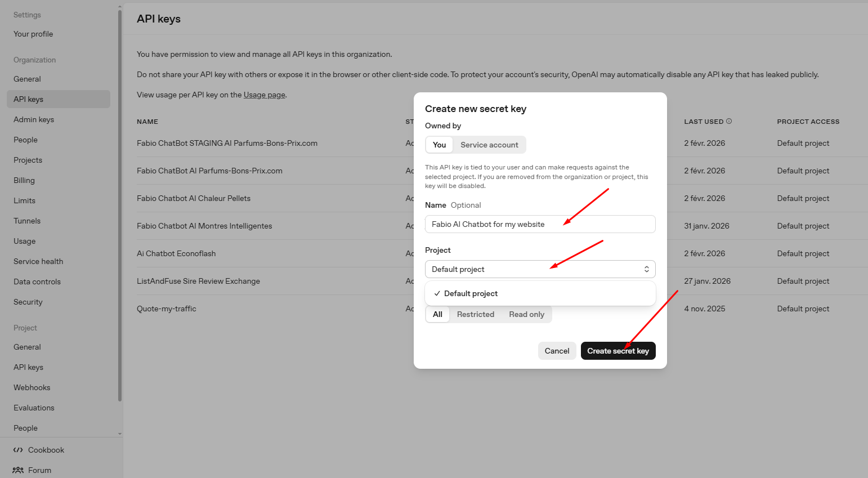Click the Forum community icon
Screen dimensions: 868x478
tap(17, 470)
